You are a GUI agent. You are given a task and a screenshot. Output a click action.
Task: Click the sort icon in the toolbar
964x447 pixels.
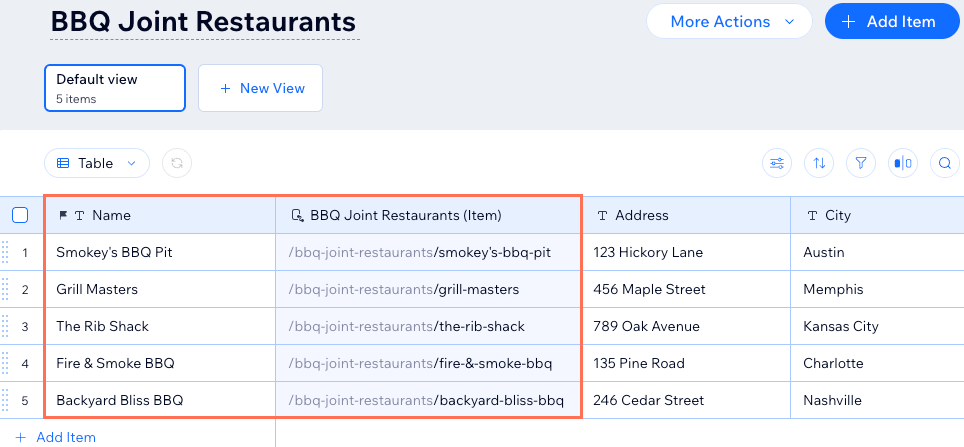(820, 163)
